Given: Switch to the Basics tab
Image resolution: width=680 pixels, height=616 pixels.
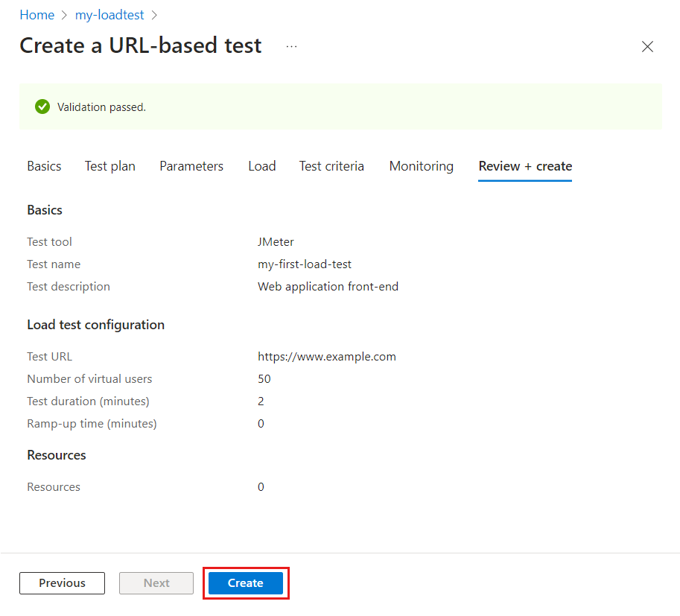Looking at the screenshot, I should pos(44,166).
